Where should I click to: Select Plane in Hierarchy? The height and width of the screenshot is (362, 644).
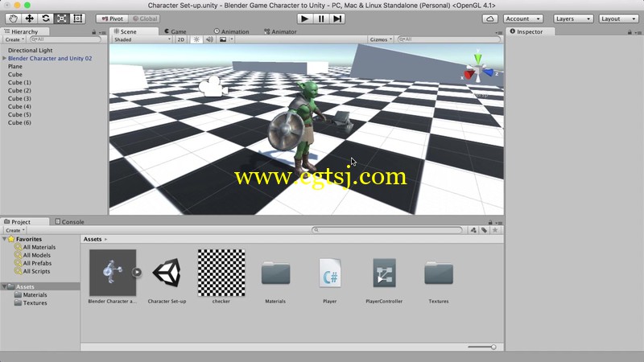[x=15, y=66]
